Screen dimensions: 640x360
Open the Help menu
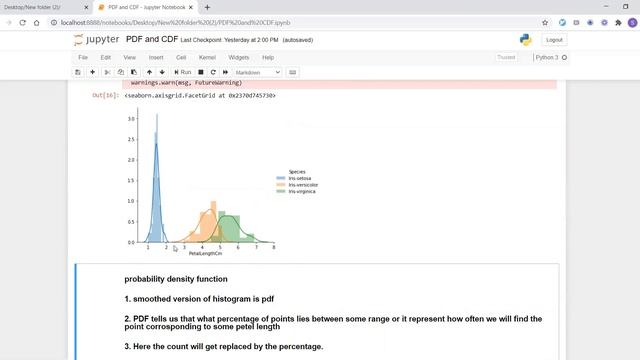[x=268, y=58]
